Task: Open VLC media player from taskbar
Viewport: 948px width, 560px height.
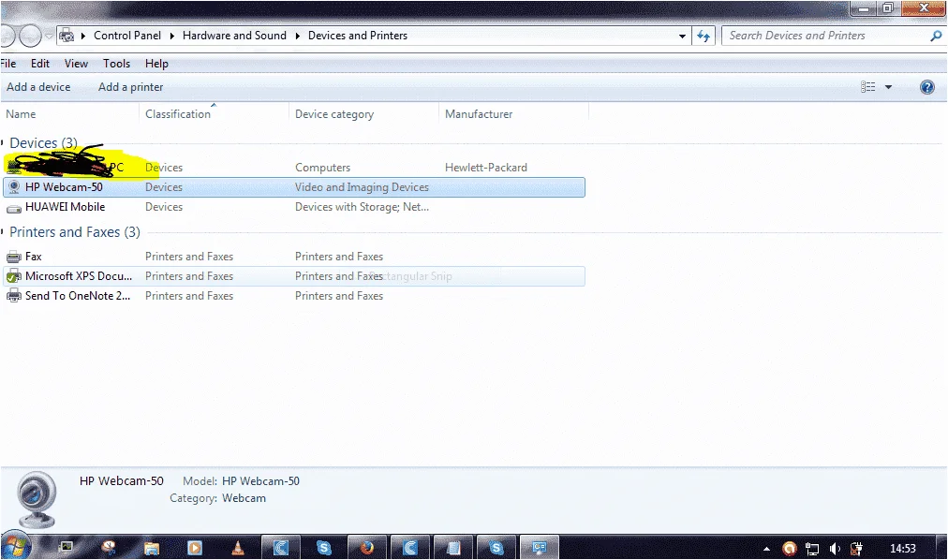Action: point(238,548)
